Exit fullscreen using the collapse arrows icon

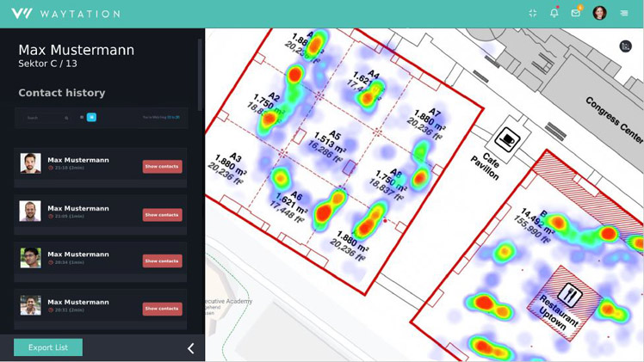pyautogui.click(x=533, y=13)
